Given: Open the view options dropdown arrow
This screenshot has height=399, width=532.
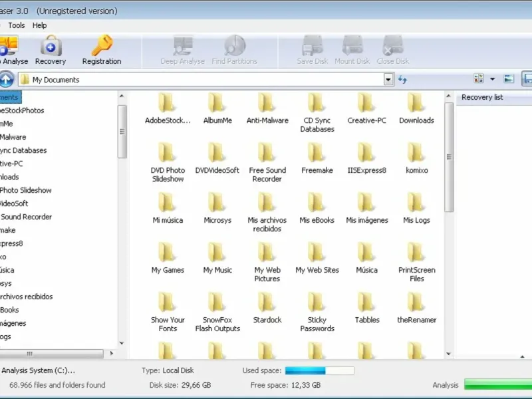Looking at the screenshot, I should [x=492, y=79].
